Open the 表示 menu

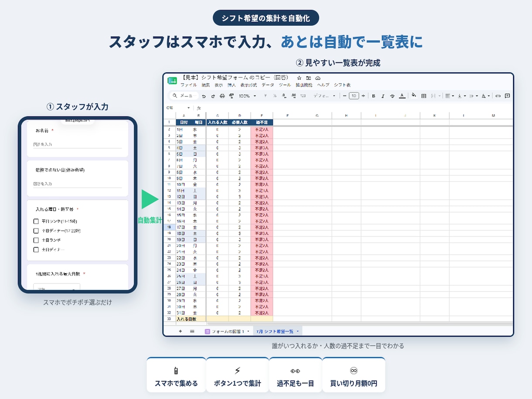click(x=218, y=85)
